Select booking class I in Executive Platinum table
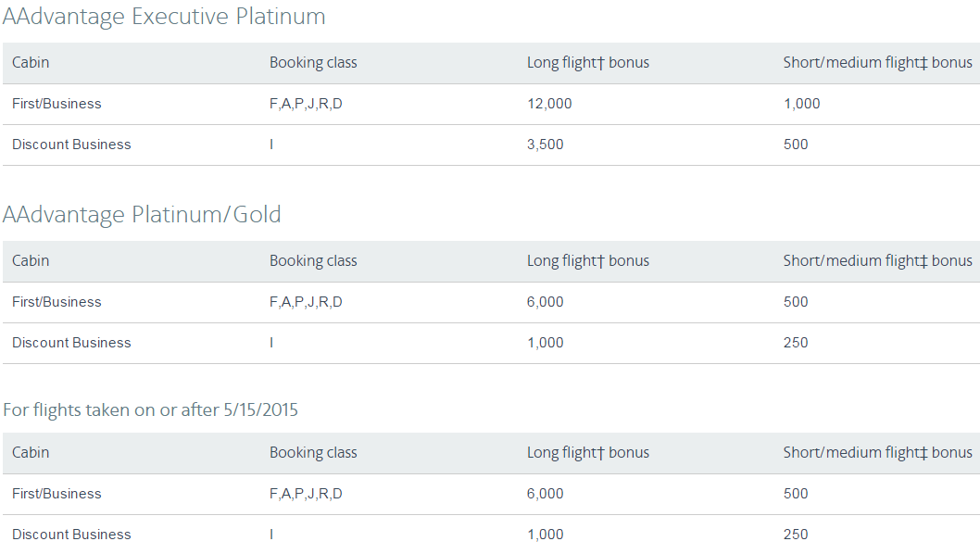Screen dimensions: 980x554 tap(271, 145)
